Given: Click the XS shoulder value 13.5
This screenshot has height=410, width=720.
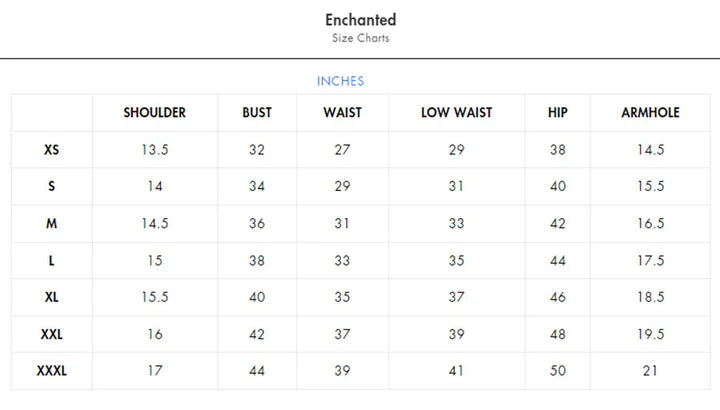Looking at the screenshot, I should click(154, 150).
